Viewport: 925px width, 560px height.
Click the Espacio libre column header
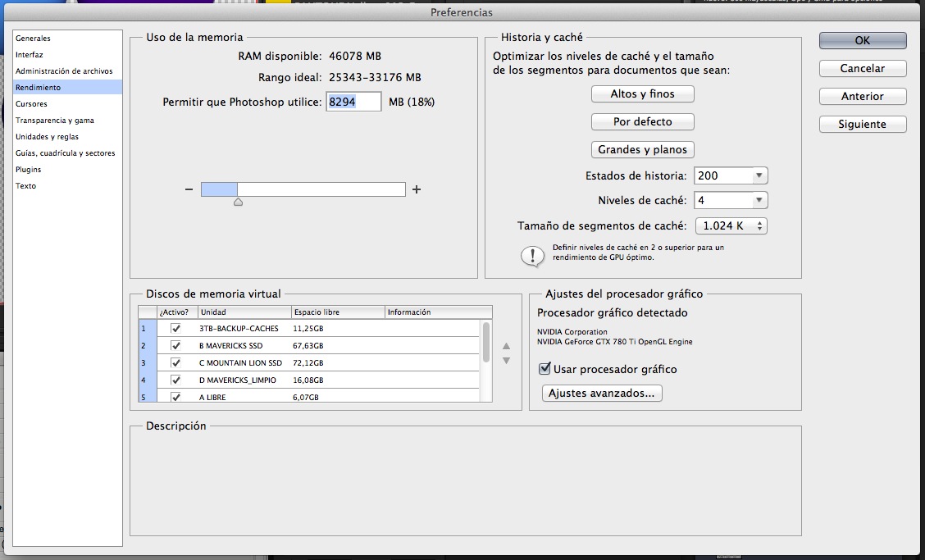pos(338,312)
